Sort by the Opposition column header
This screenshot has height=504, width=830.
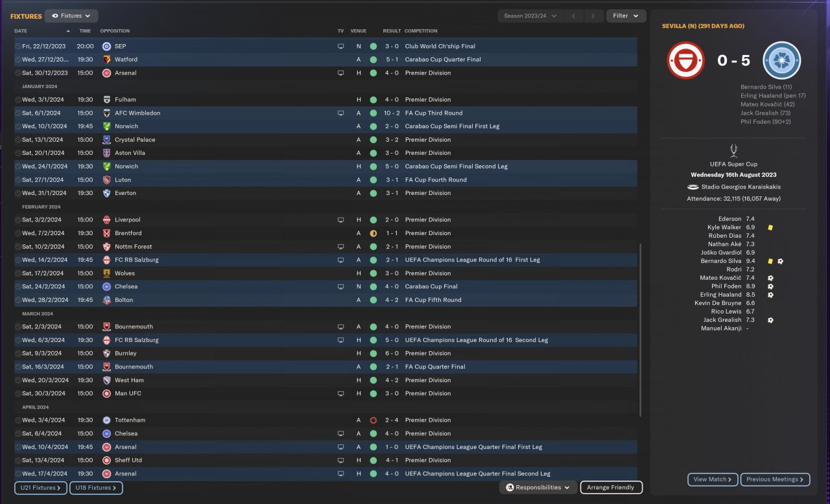coord(115,31)
